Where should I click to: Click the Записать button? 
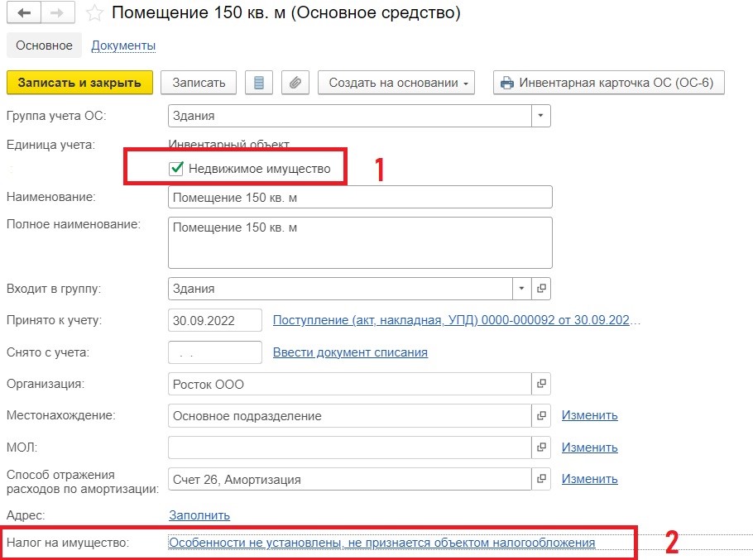click(199, 83)
